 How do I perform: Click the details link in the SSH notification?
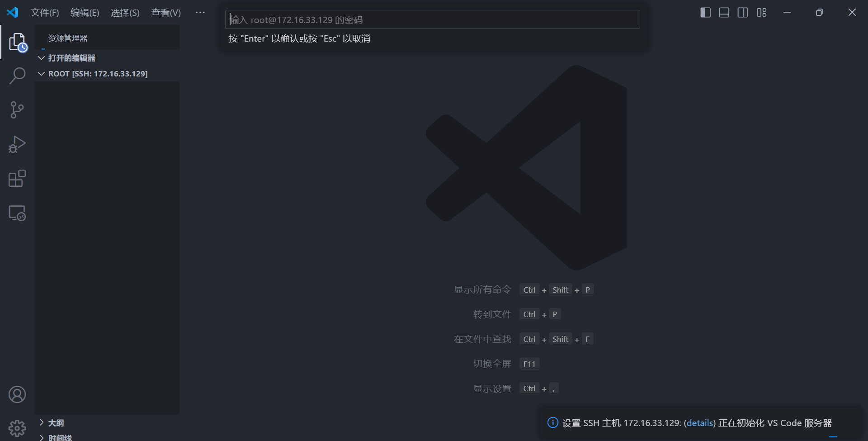[700, 423]
